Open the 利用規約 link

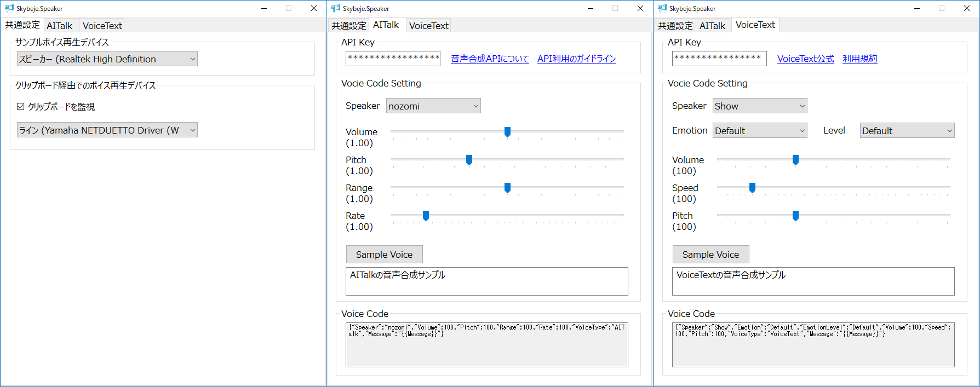click(860, 59)
